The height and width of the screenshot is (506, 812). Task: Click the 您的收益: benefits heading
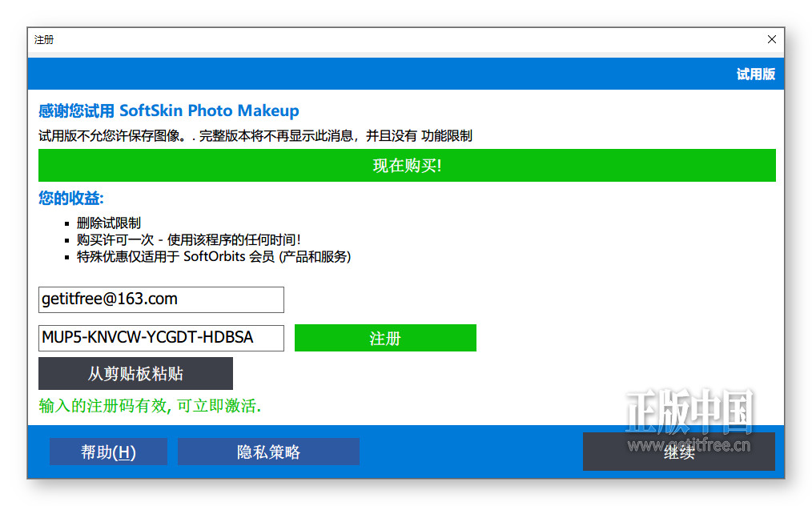pyautogui.click(x=71, y=198)
